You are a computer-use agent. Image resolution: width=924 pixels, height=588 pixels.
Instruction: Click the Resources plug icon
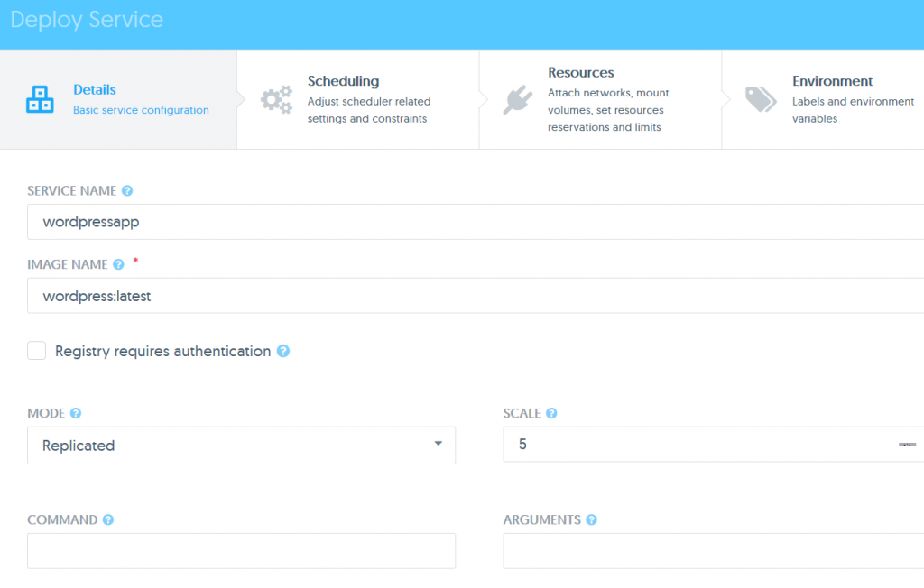point(517,99)
